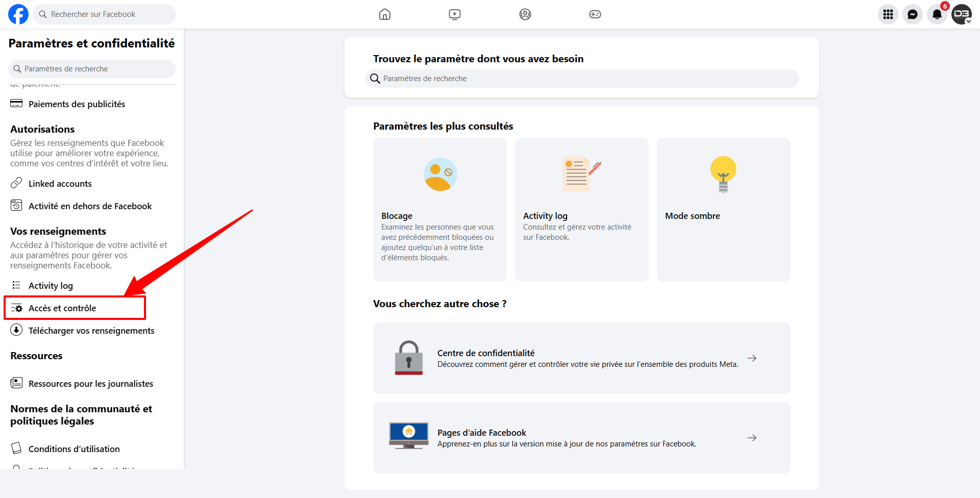The image size is (980, 498).
Task: Expand Centre de confidentialité arrow
Action: 752,358
